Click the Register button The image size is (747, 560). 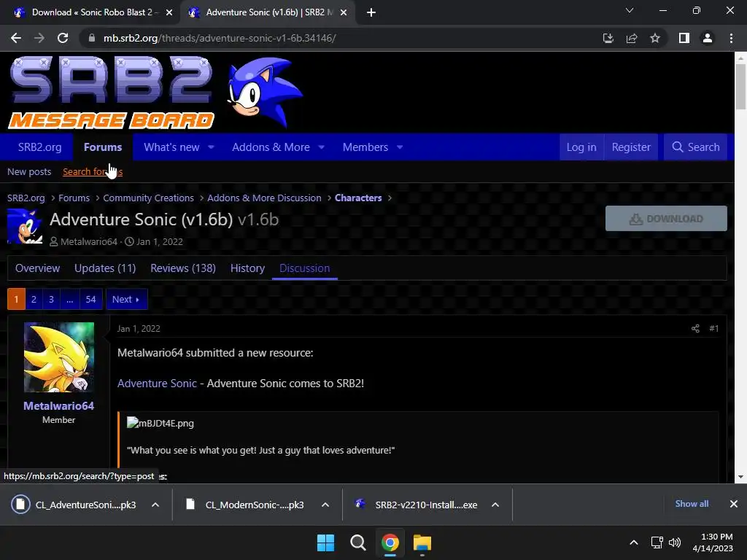click(x=631, y=147)
